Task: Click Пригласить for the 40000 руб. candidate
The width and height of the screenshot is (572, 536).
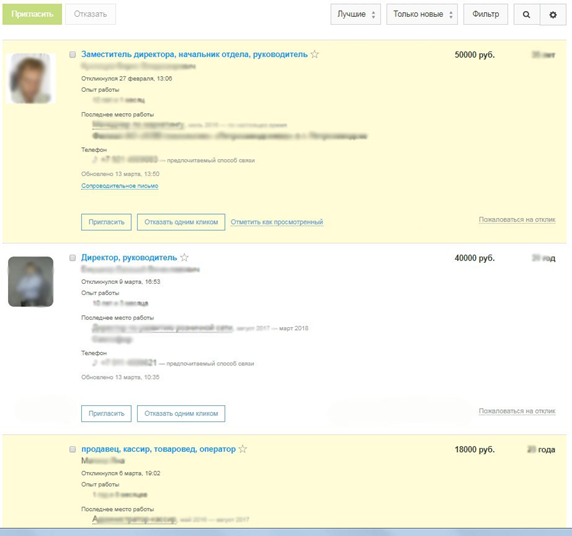Action: click(106, 414)
